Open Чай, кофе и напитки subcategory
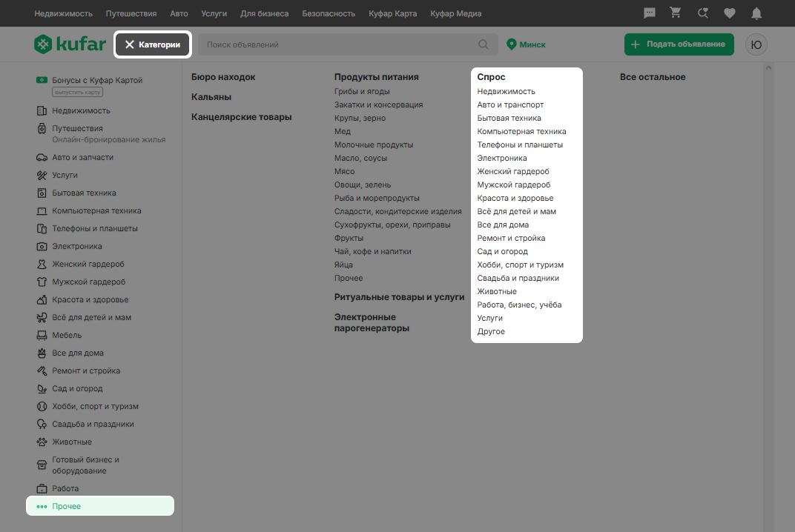 click(372, 251)
